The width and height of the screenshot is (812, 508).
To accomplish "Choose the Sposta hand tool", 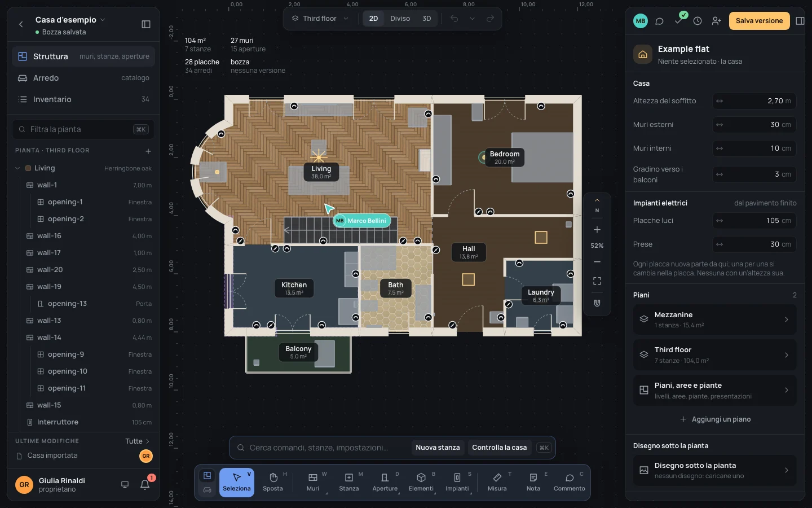I will click(x=273, y=483).
